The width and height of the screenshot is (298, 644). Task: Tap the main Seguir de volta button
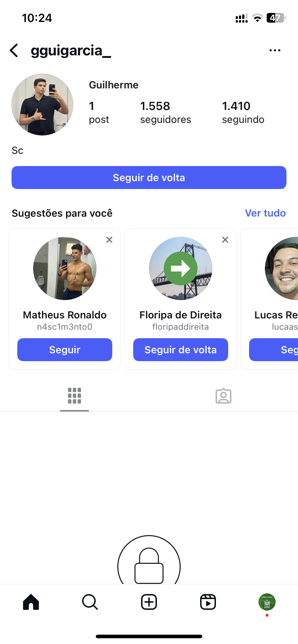coord(149,178)
